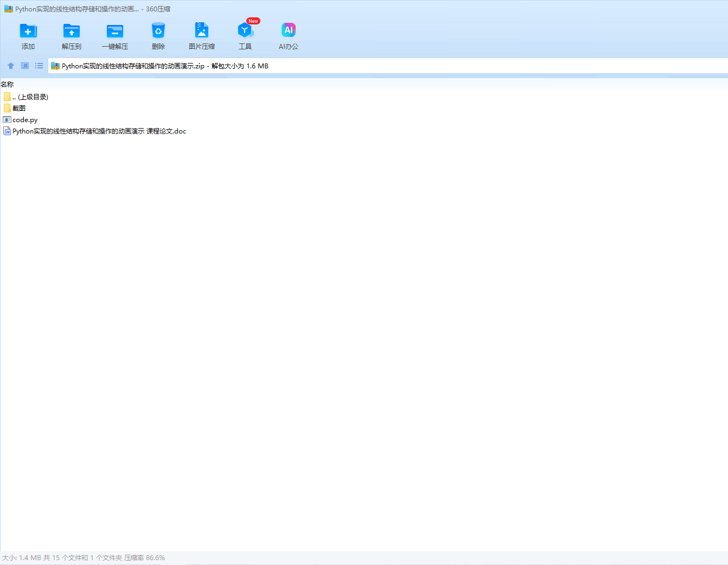The height and width of the screenshot is (565, 728).
Task: Click the red New badge on 工具
Action: [253, 21]
